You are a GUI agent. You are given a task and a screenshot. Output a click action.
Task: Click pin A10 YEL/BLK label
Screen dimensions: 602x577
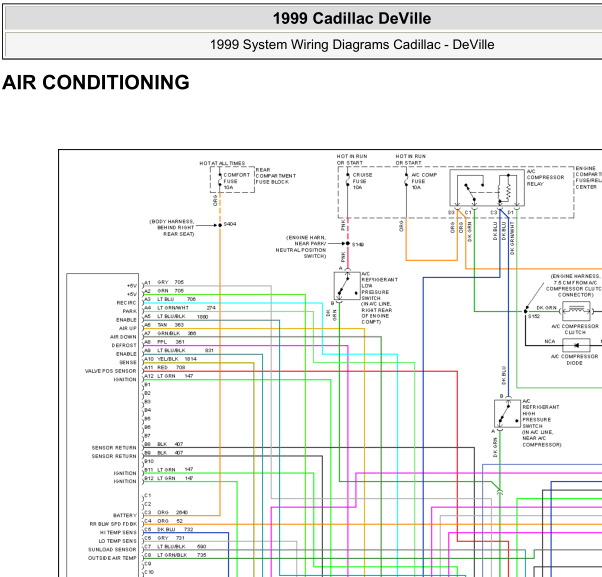170,359
